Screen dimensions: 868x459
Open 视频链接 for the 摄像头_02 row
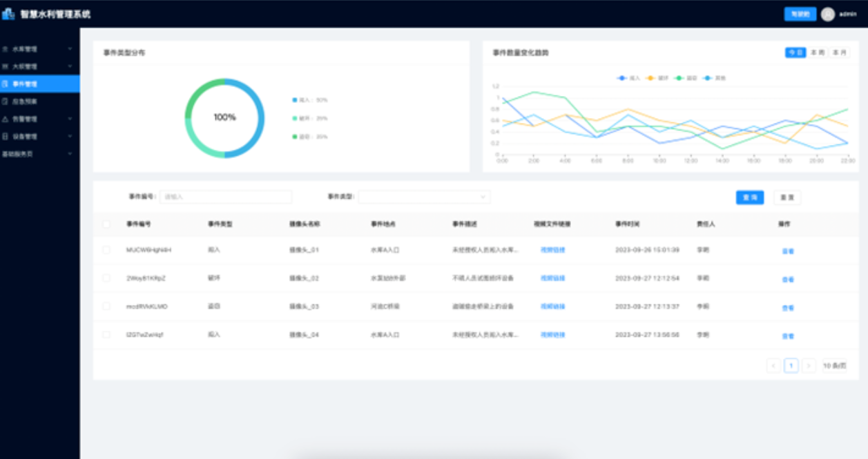pos(553,277)
